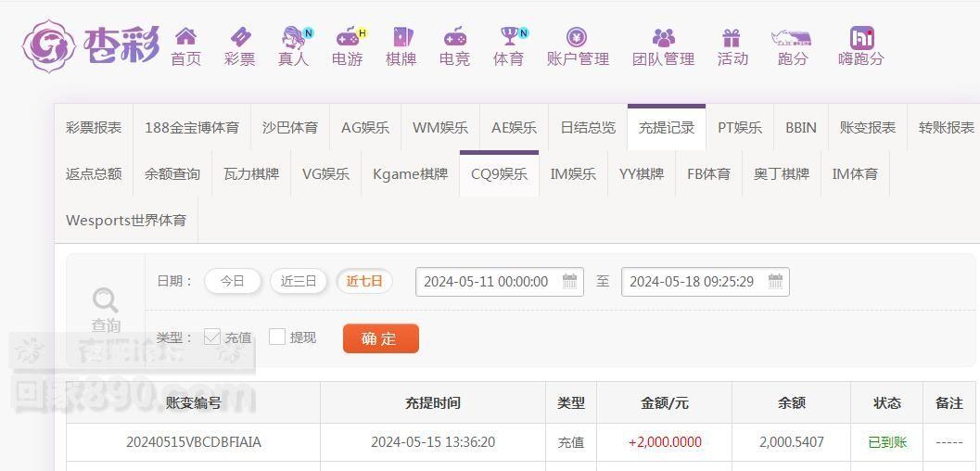Select the 今日 date range option
Image resolution: width=980 pixels, height=471 pixels.
click(x=233, y=281)
